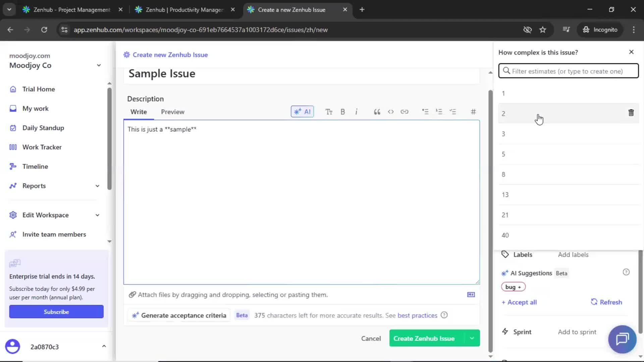Accept all AI suggestions
The width and height of the screenshot is (644, 362).
click(519, 302)
